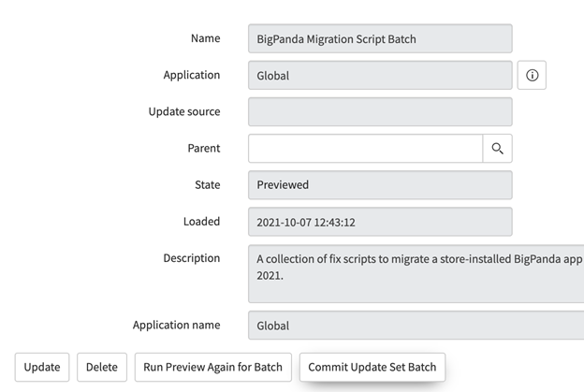This screenshot has width=584, height=392.
Task: Click the Update button
Action: 41,367
